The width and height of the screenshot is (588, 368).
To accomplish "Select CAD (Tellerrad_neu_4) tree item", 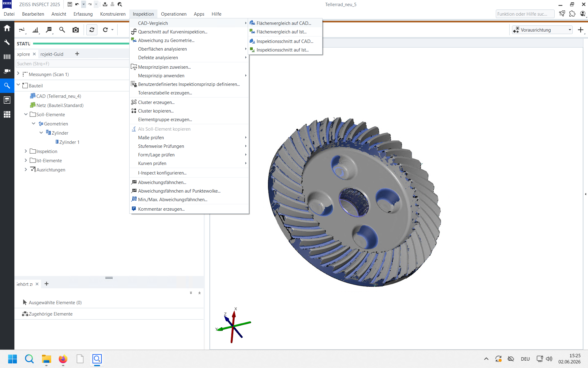I will click(55, 96).
